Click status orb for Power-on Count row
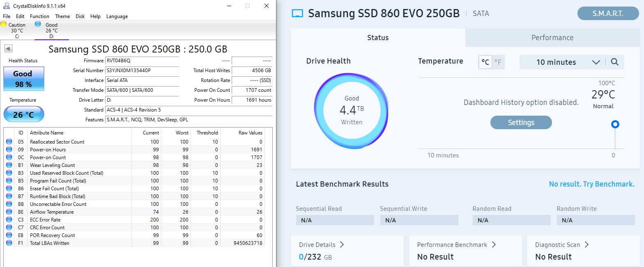This screenshot has height=267, width=644. pyautogui.click(x=9, y=157)
